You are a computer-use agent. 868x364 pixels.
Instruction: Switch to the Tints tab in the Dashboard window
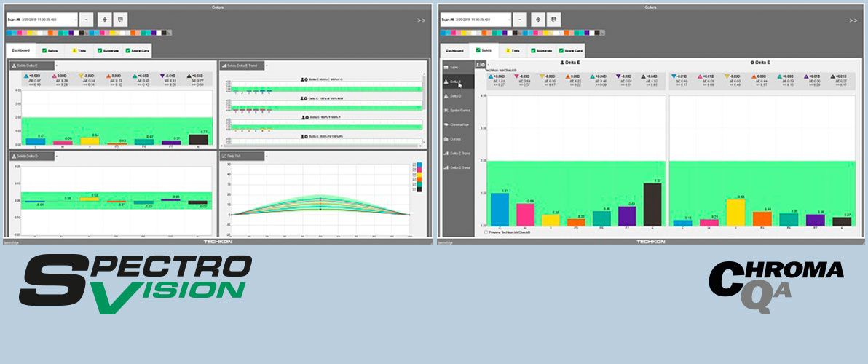[79, 50]
